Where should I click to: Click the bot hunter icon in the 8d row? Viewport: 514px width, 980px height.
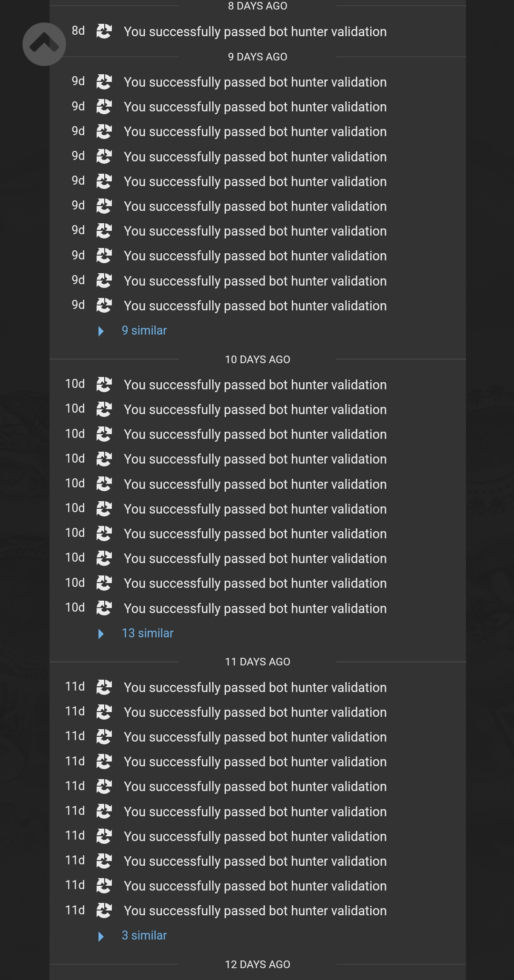(104, 31)
